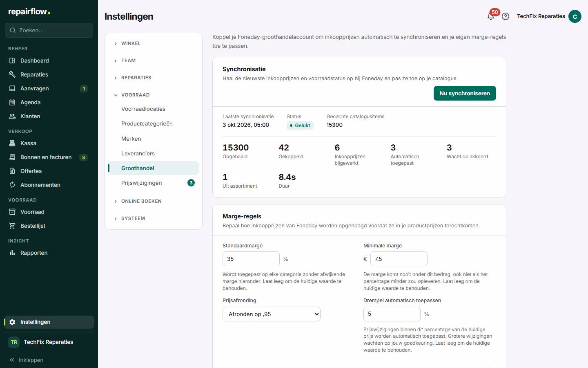Select Merken in settings menu

[x=154, y=139]
